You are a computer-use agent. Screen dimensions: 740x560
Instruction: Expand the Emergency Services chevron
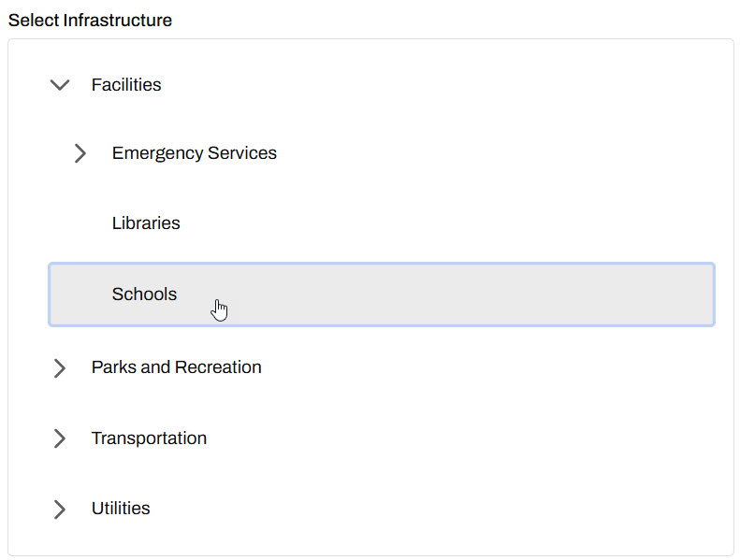(x=80, y=153)
